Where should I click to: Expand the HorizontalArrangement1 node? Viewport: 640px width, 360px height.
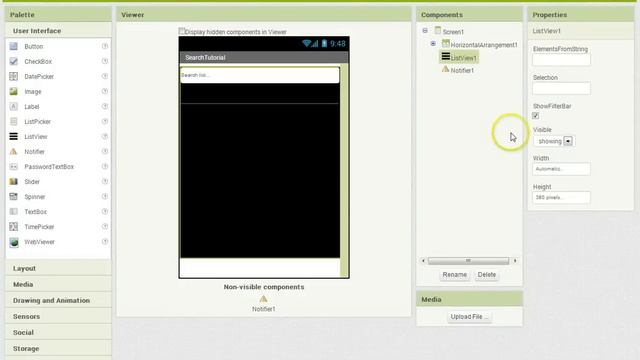click(433, 43)
